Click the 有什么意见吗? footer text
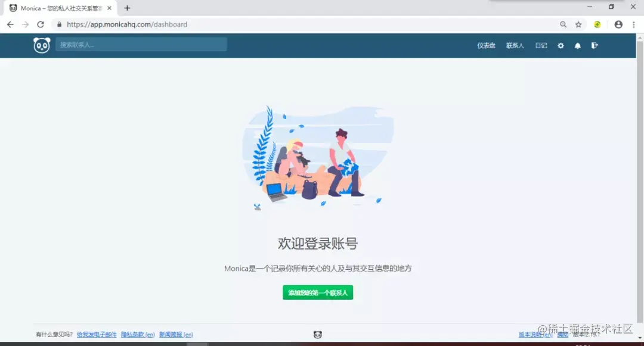 pyautogui.click(x=54, y=335)
